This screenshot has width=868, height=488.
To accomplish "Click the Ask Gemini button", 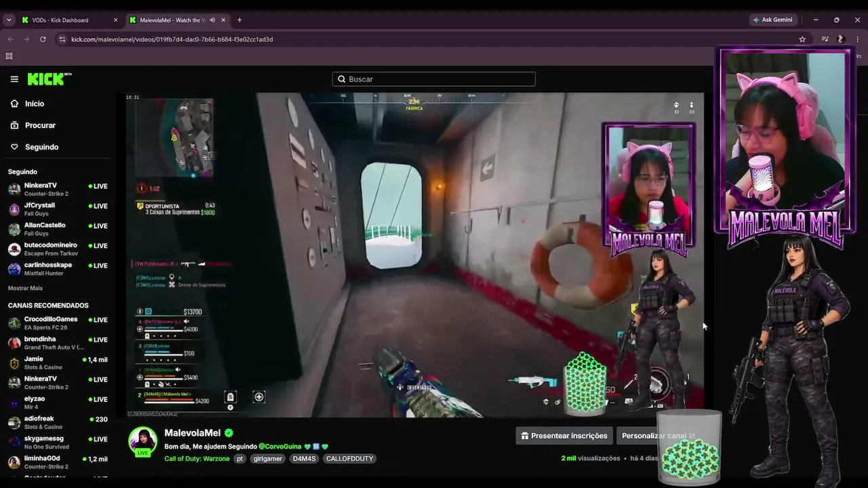I will coord(772,20).
